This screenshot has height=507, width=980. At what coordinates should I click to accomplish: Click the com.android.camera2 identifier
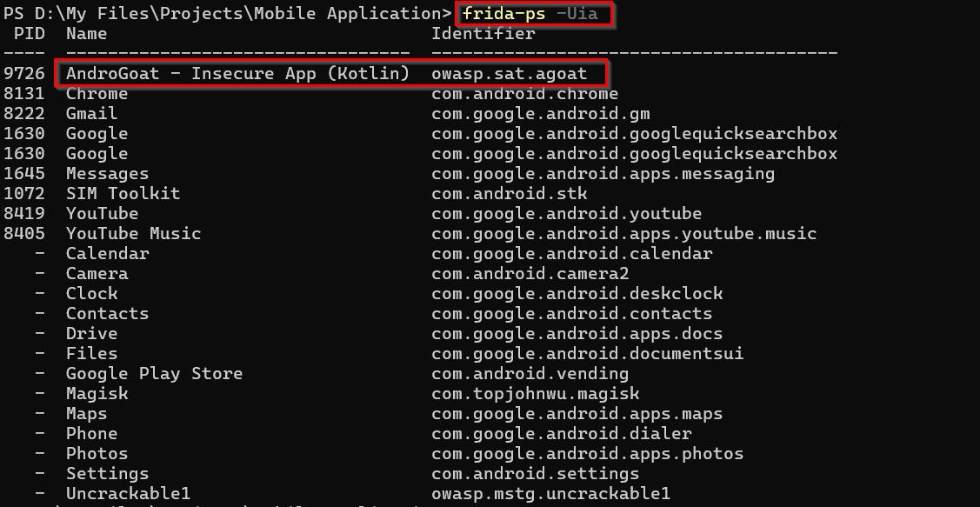tap(530, 274)
